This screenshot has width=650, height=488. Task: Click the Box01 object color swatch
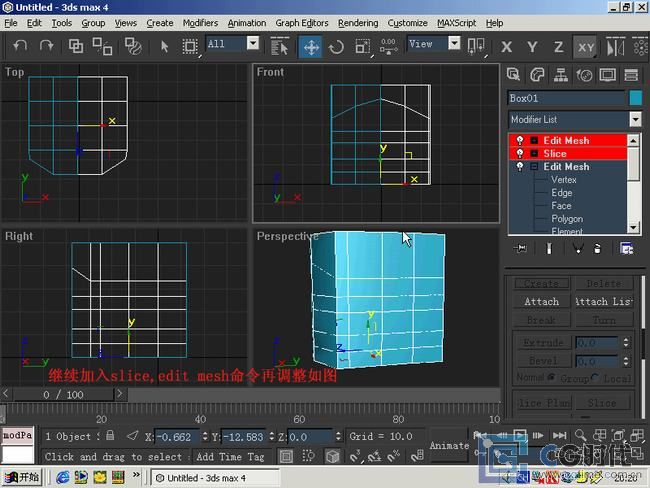(x=635, y=98)
